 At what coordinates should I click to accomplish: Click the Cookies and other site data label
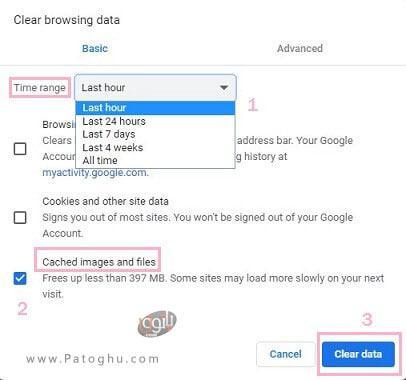pos(105,201)
